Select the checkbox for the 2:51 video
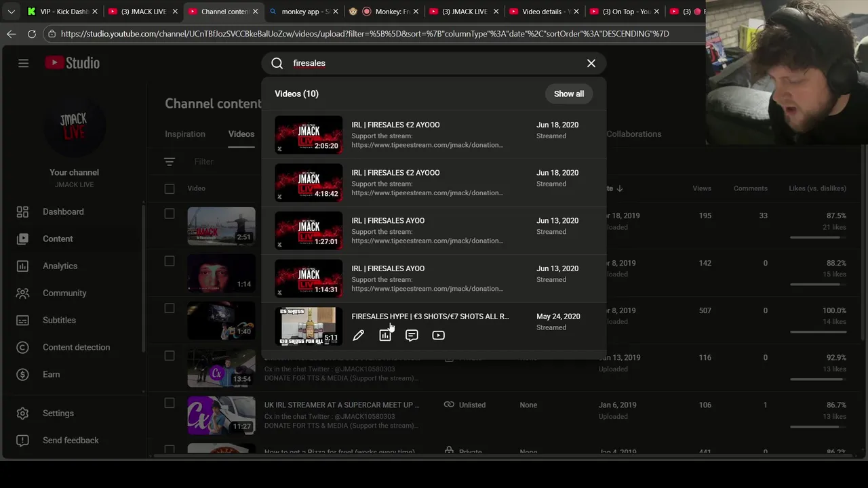 pyautogui.click(x=170, y=213)
